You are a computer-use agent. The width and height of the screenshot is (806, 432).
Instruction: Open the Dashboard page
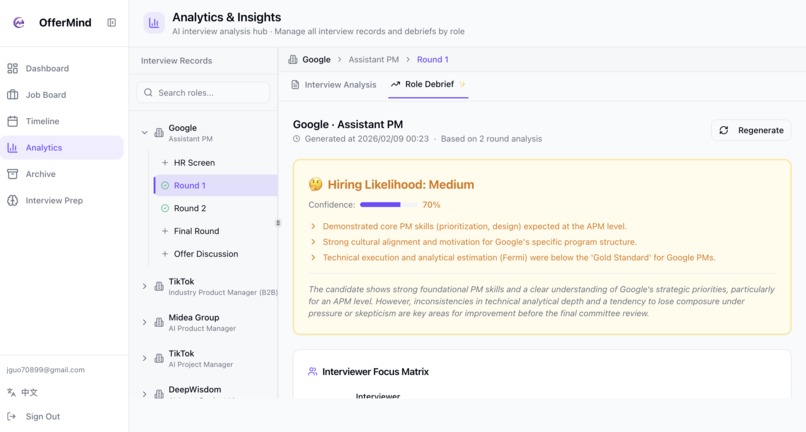point(62,68)
